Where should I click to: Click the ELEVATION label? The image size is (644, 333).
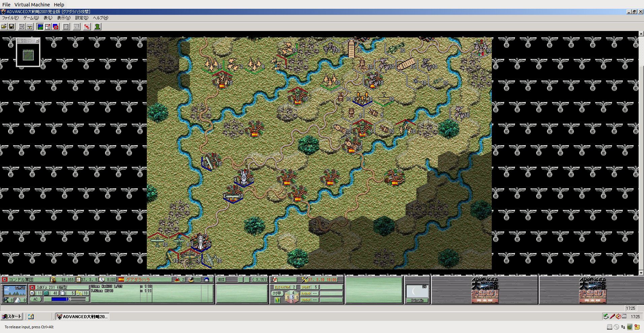pyautogui.click(x=282, y=287)
